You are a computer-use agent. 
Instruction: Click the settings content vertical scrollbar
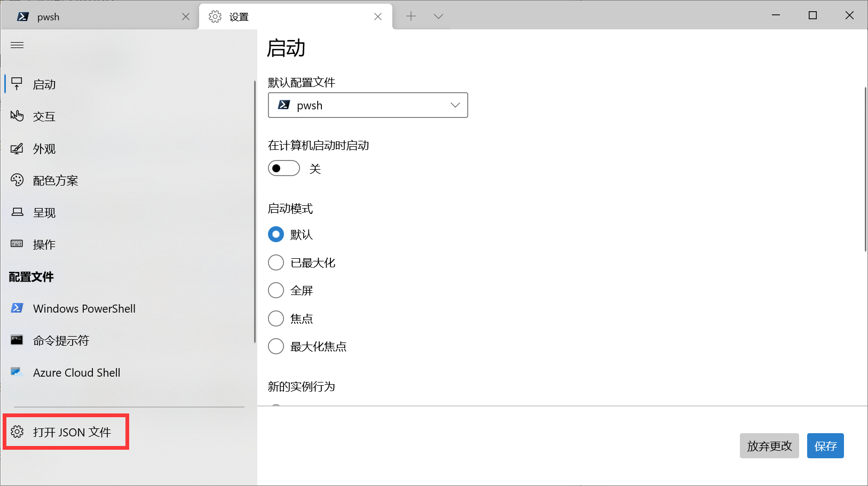pos(865,169)
